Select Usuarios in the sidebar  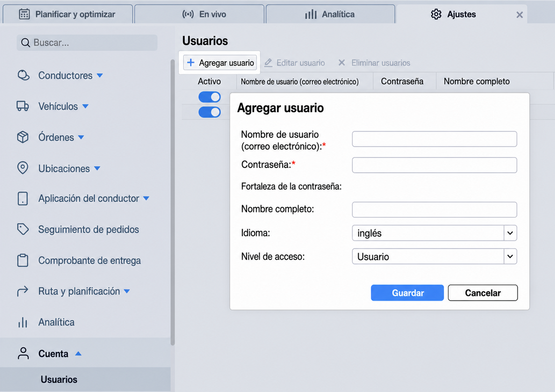[x=85, y=379]
